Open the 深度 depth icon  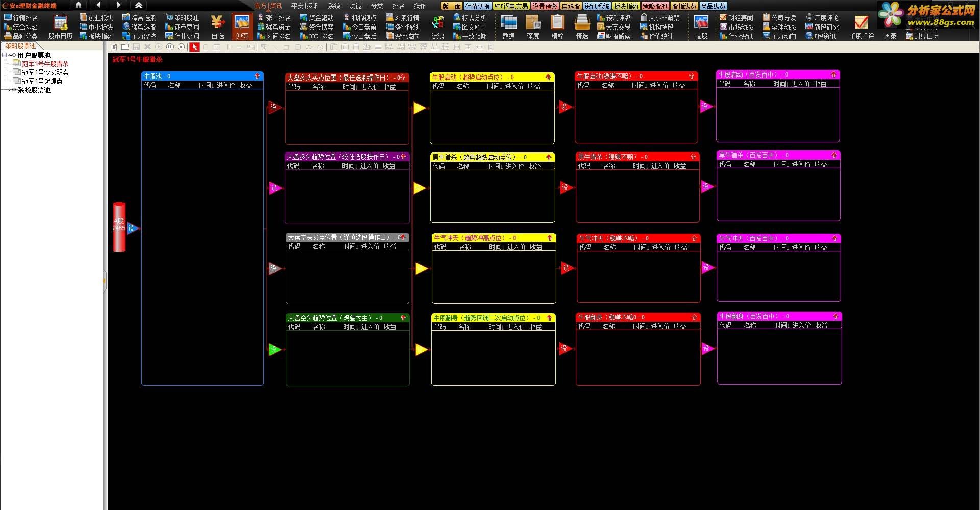pos(533,27)
